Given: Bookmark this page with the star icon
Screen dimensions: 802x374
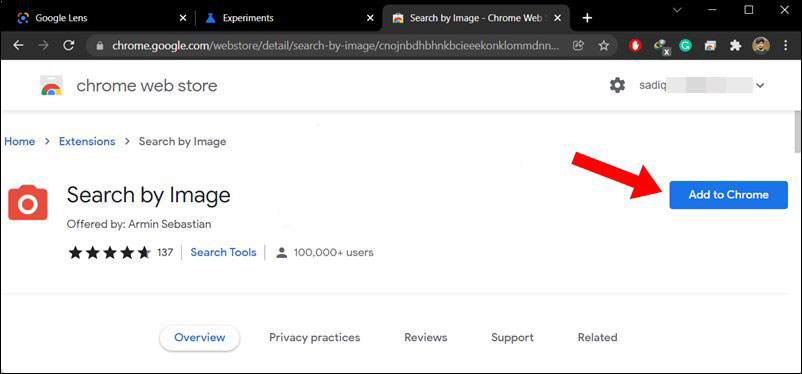Looking at the screenshot, I should click(604, 46).
